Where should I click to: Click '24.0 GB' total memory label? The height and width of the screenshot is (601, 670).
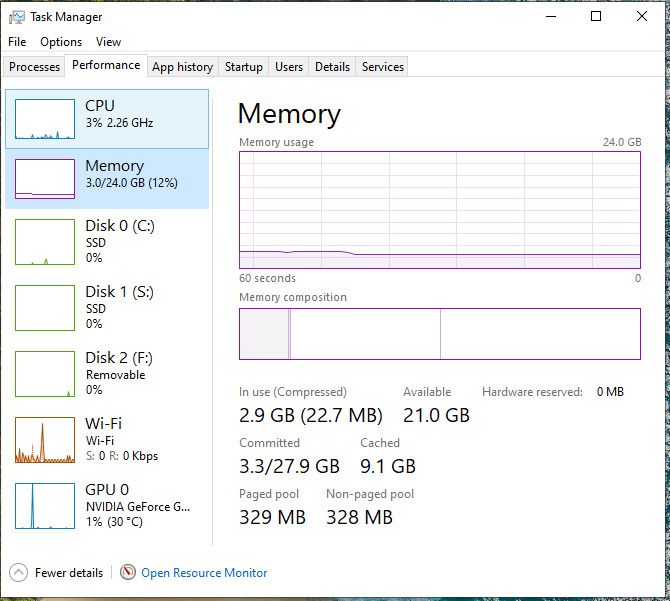coord(622,142)
